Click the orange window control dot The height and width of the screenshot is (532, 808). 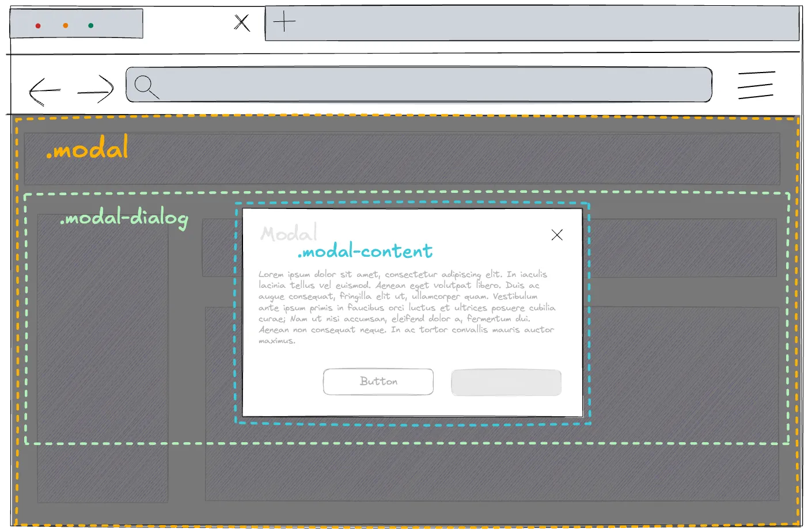point(66,26)
